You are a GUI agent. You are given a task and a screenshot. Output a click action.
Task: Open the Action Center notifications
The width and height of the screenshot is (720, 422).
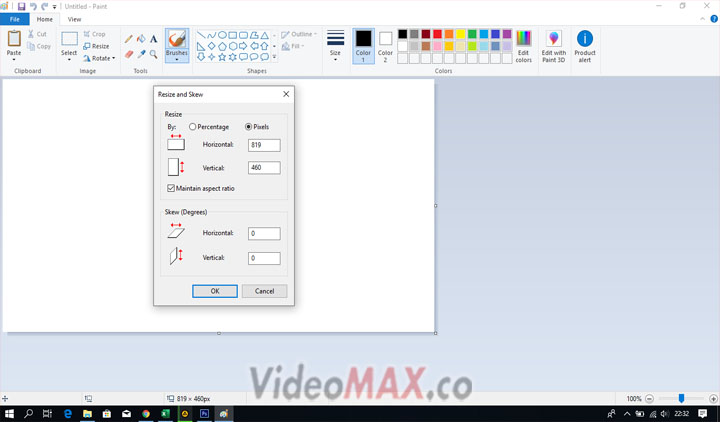click(x=703, y=414)
